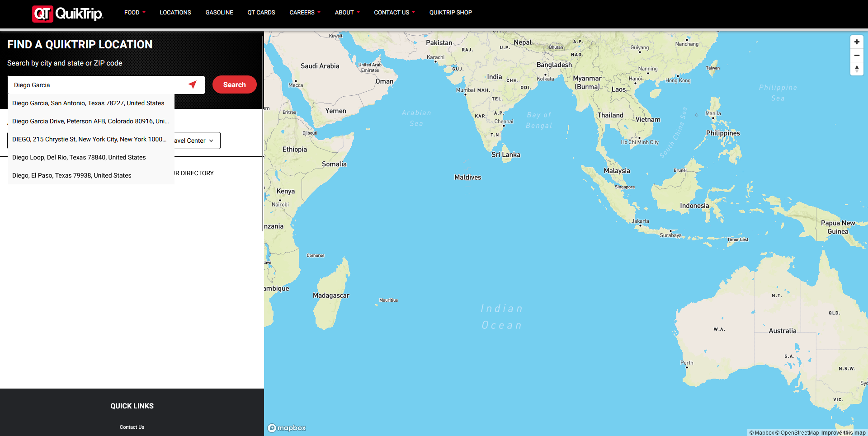This screenshot has height=436, width=868.
Task: Go to the Gasoline page
Action: (219, 13)
